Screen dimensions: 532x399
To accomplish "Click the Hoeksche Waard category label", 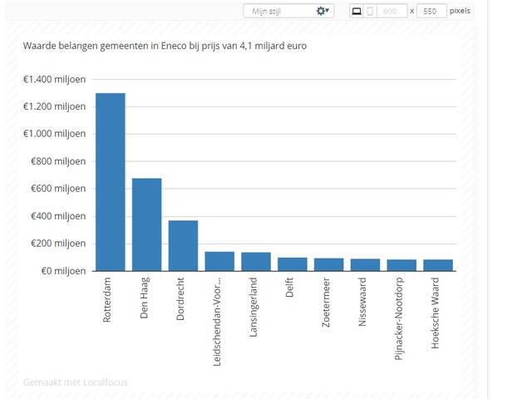I will point(436,313).
